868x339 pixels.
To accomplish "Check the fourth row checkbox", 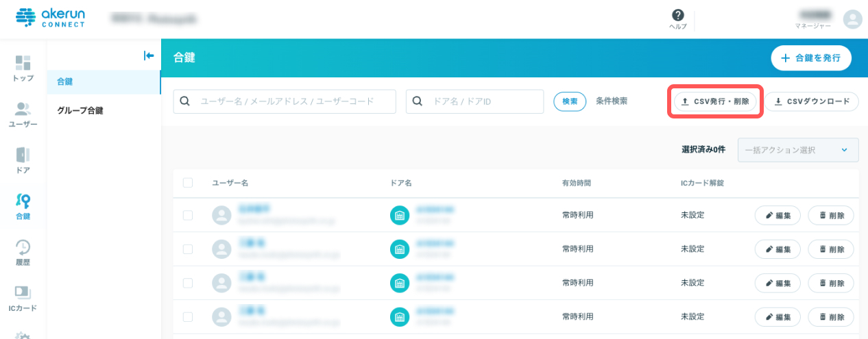I will [188, 317].
